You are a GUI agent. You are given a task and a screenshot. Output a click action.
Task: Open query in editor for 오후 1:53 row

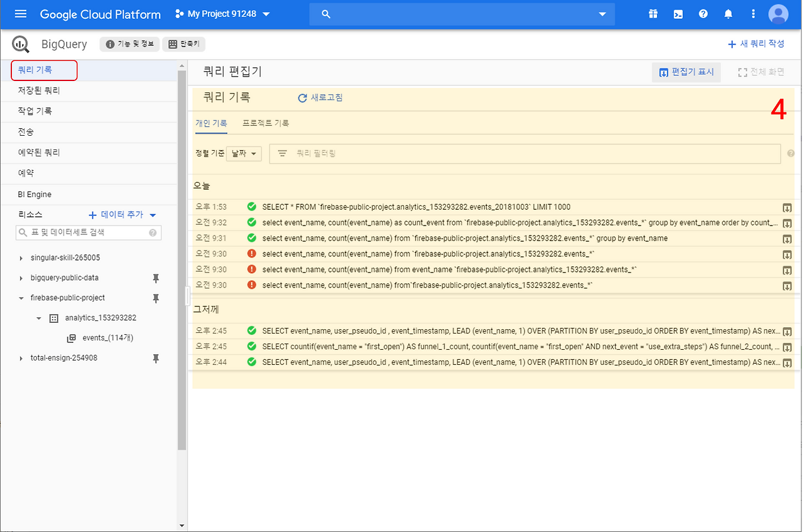click(786, 208)
